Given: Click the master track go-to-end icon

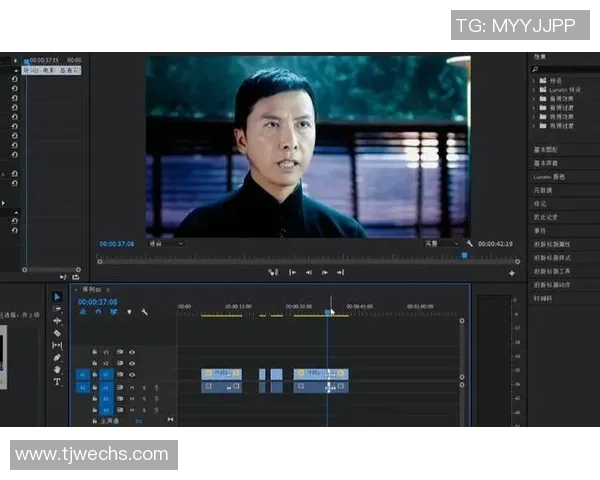Looking at the screenshot, I should [x=170, y=420].
